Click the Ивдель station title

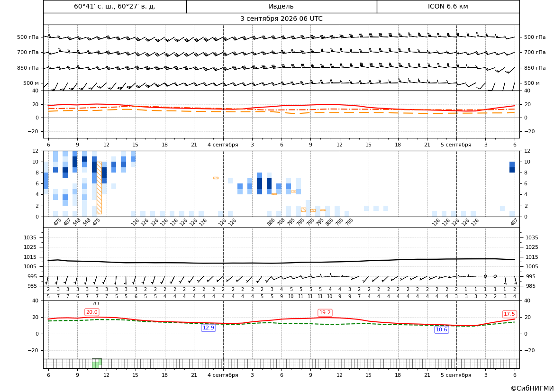coord(281,6)
